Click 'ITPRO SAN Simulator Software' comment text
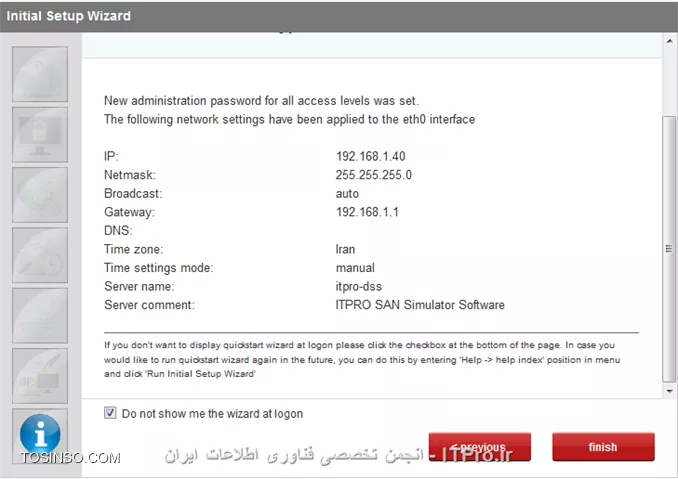Viewport: 678px width, 479px height. 420,305
